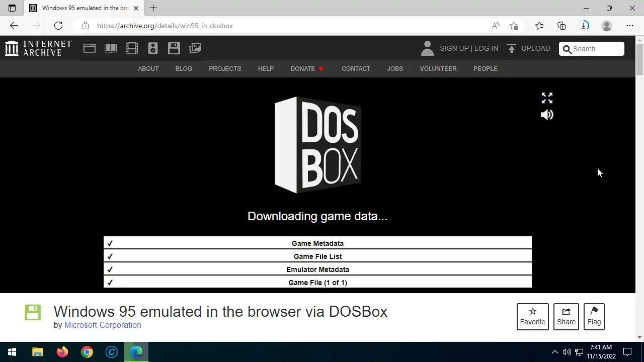Open the Texts book icon
The height and width of the screenshot is (362, 644).
click(x=111, y=48)
